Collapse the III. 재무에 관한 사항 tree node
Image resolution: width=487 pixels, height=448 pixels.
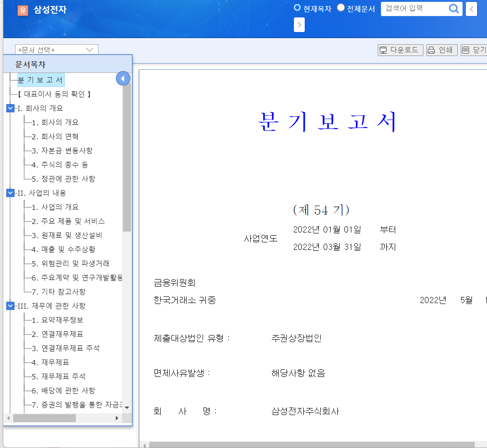coord(10,306)
